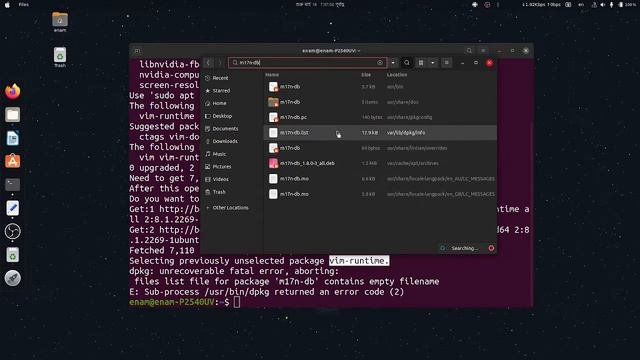640x360 pixels.
Task: Go to Home in the sidebar
Action: click(x=231, y=103)
